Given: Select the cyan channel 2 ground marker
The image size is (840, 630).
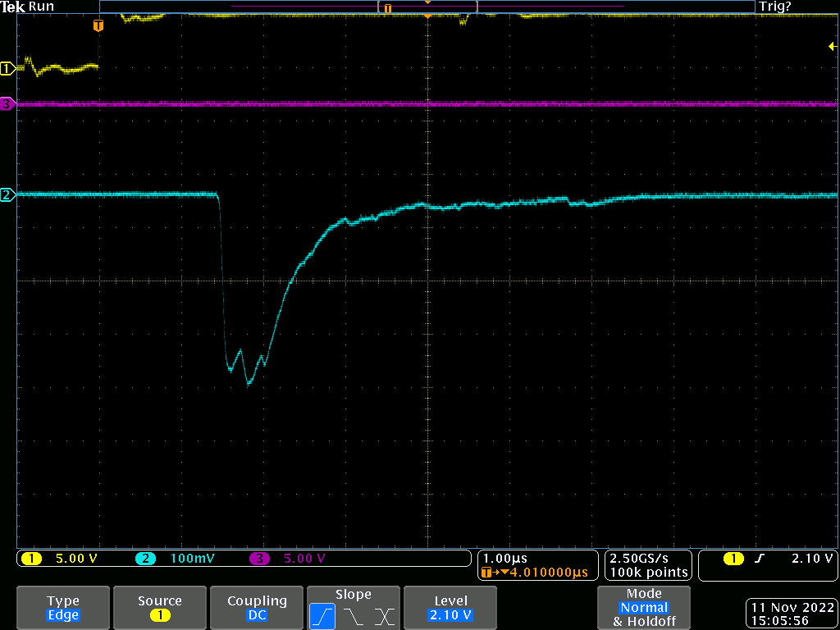Looking at the screenshot, I should (x=7, y=195).
